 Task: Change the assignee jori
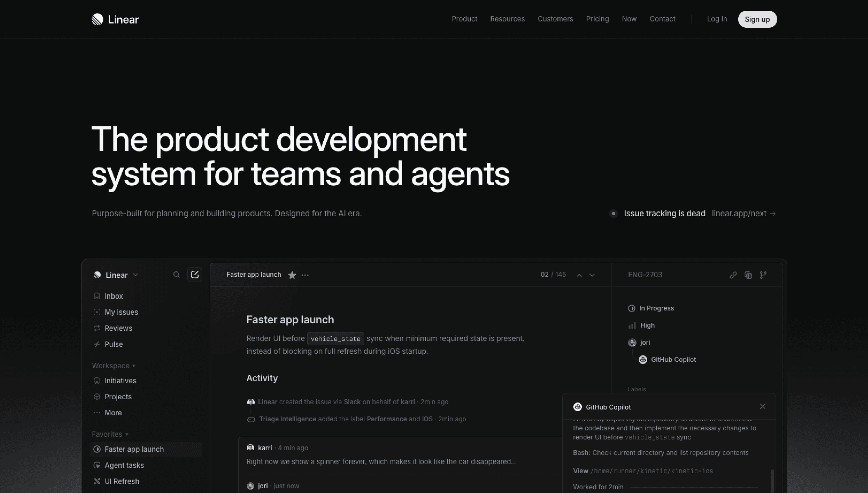pyautogui.click(x=639, y=342)
